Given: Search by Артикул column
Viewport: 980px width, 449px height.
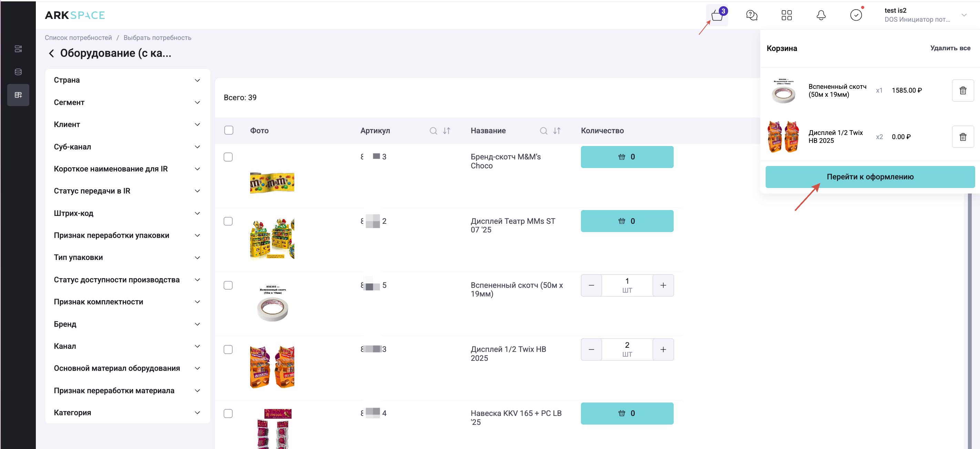Looking at the screenshot, I should coord(433,131).
